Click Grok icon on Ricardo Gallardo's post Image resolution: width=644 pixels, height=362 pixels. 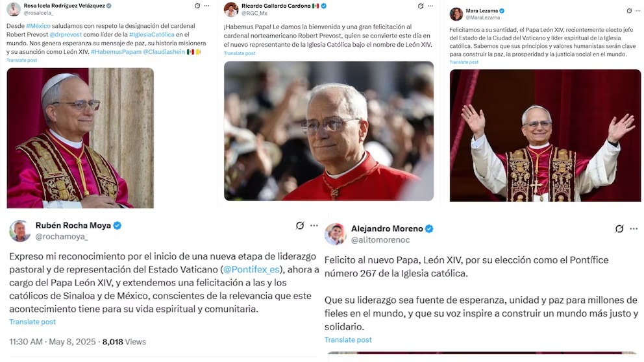[421, 6]
